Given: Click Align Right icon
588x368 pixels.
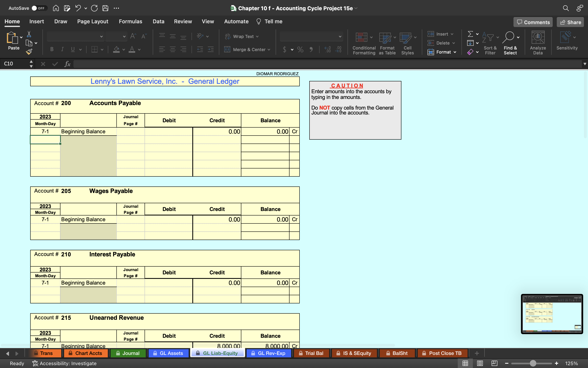Looking at the screenshot, I should pos(184,49).
